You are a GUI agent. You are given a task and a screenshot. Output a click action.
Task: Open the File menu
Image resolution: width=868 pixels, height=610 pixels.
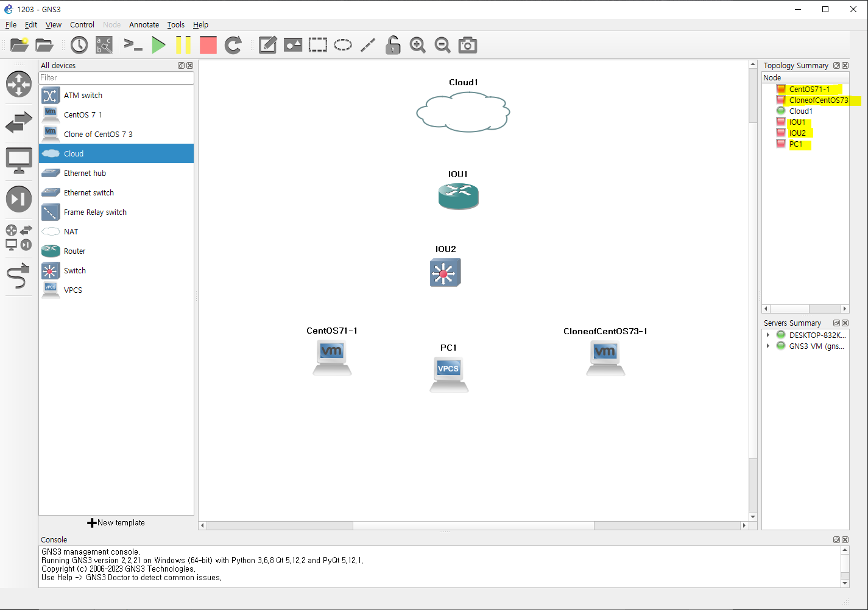coord(11,24)
